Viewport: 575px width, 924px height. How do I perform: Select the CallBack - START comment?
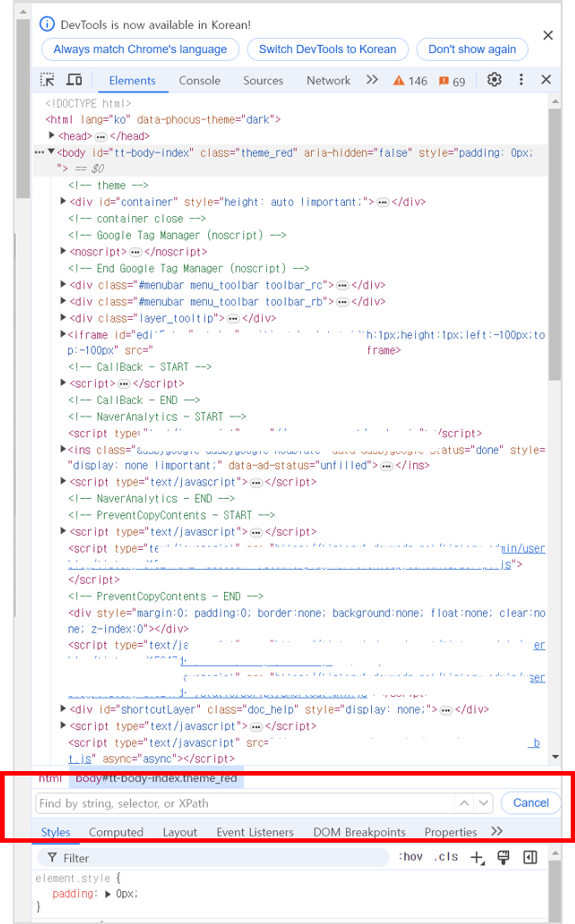140,367
